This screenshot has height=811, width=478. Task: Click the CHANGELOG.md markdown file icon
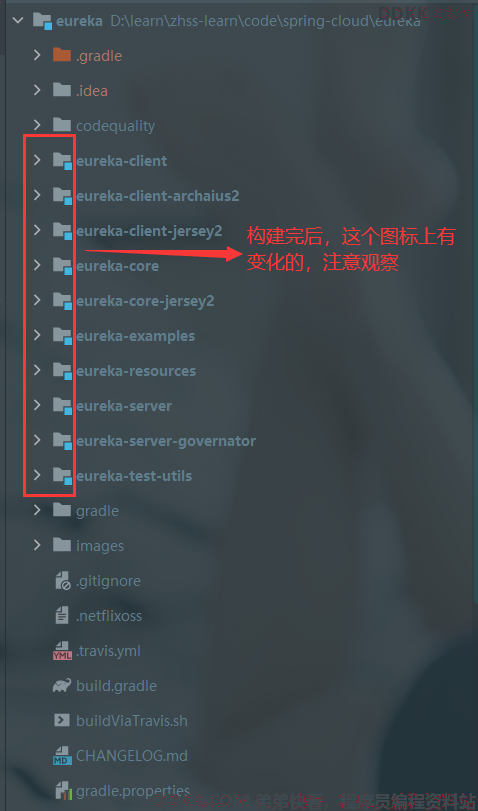click(62, 756)
